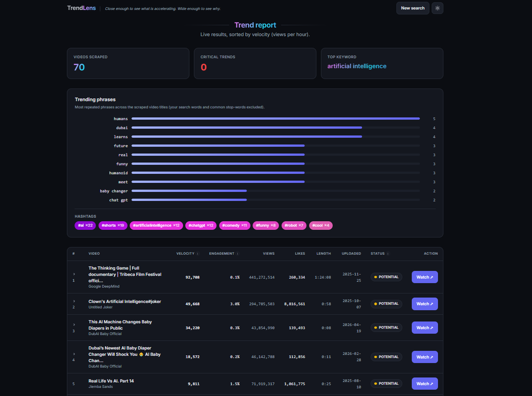Sort by the Views column header
Screen dimensions: 532x396
(x=268, y=254)
